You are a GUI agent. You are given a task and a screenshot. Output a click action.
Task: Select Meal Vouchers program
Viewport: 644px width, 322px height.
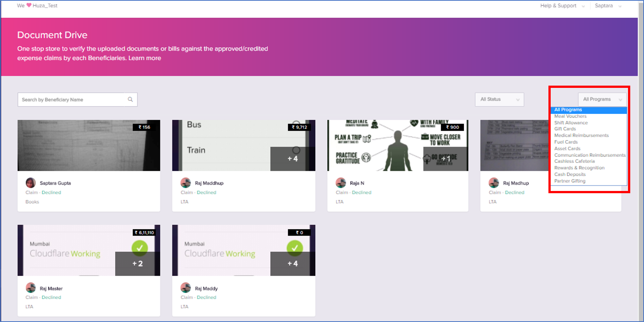click(x=589, y=116)
